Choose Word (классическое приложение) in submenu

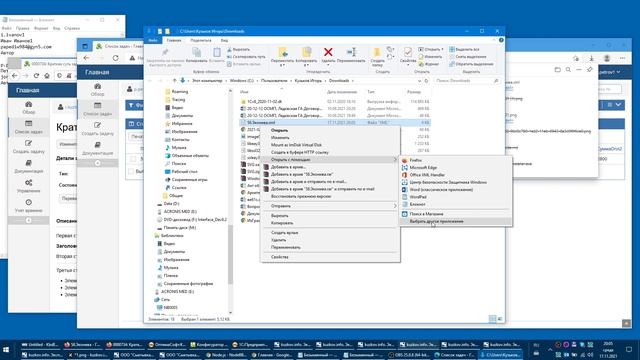click(455, 190)
